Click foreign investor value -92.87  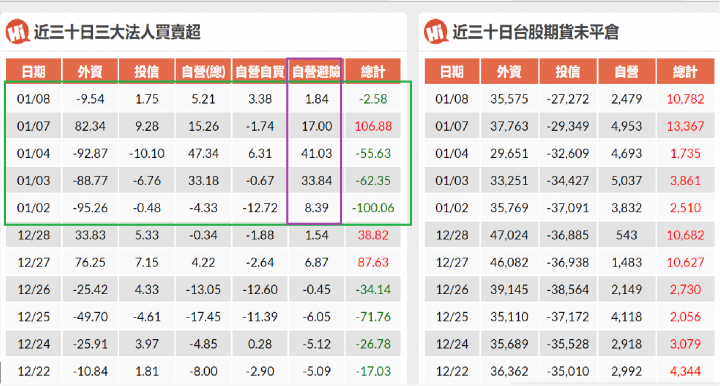tap(90, 153)
